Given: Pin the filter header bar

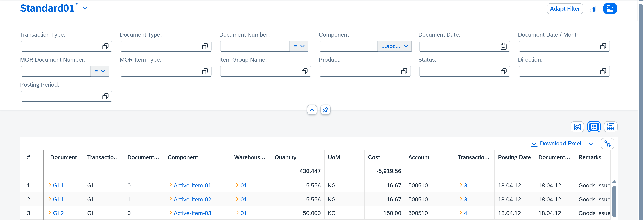Looking at the screenshot, I should tap(325, 110).
